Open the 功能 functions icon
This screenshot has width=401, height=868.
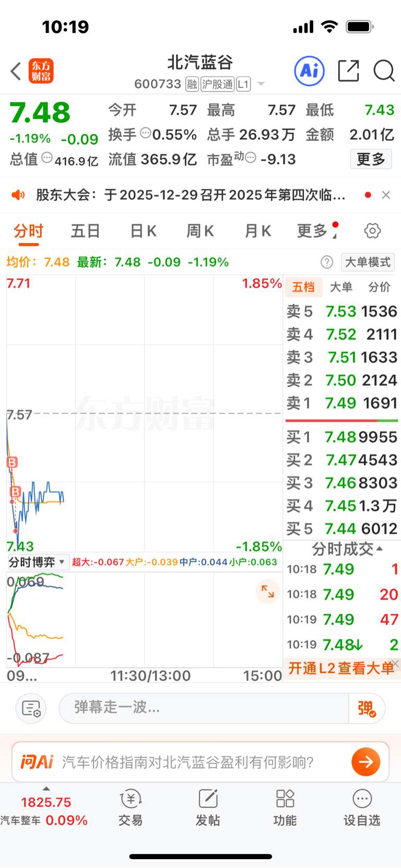pyautogui.click(x=285, y=807)
